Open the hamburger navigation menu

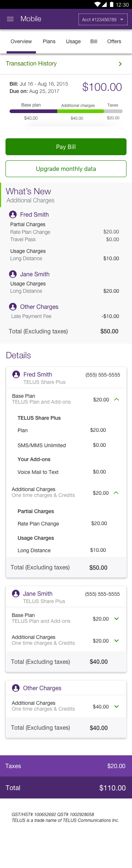point(10,19)
